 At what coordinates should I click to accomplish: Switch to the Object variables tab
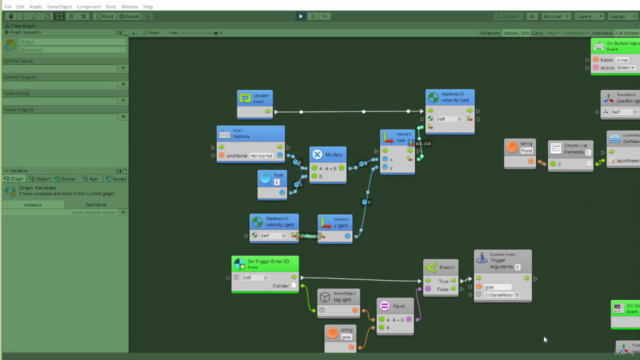[x=40, y=179]
